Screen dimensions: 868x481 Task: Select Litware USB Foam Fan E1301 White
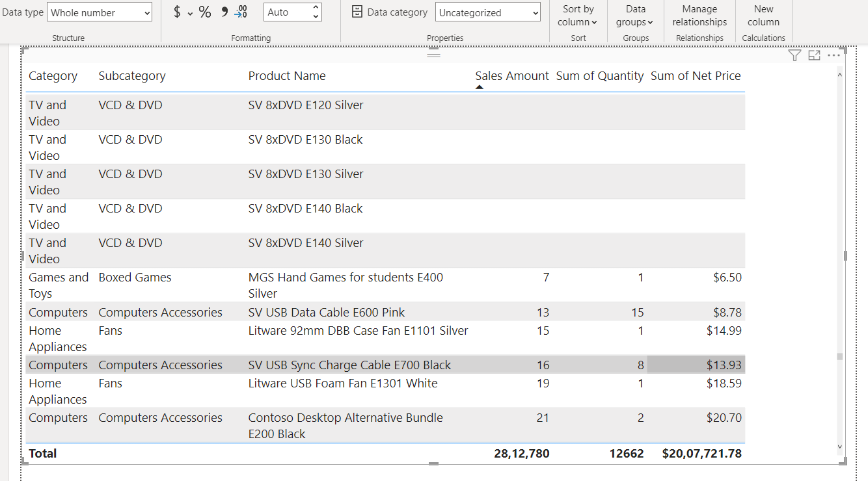coord(343,383)
